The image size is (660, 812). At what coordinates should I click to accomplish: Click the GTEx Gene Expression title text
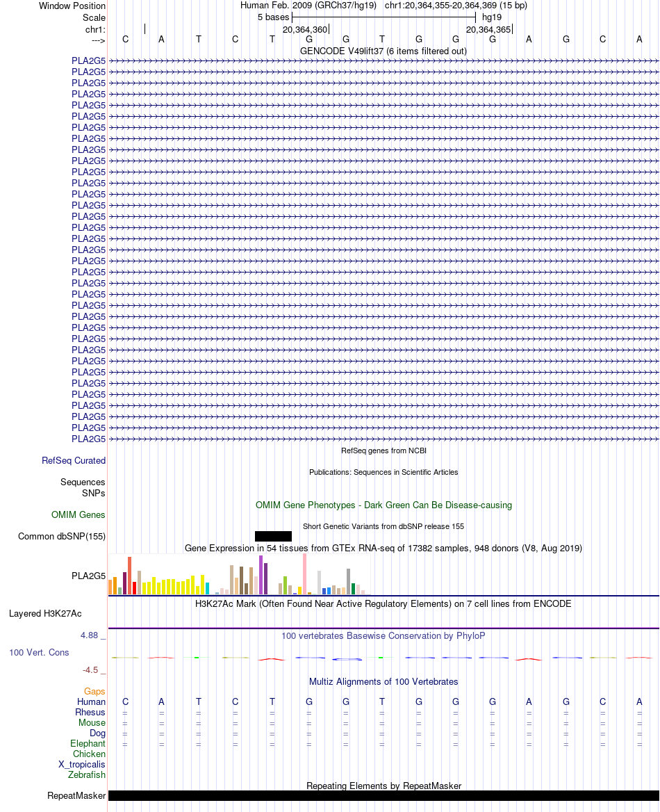point(383,548)
